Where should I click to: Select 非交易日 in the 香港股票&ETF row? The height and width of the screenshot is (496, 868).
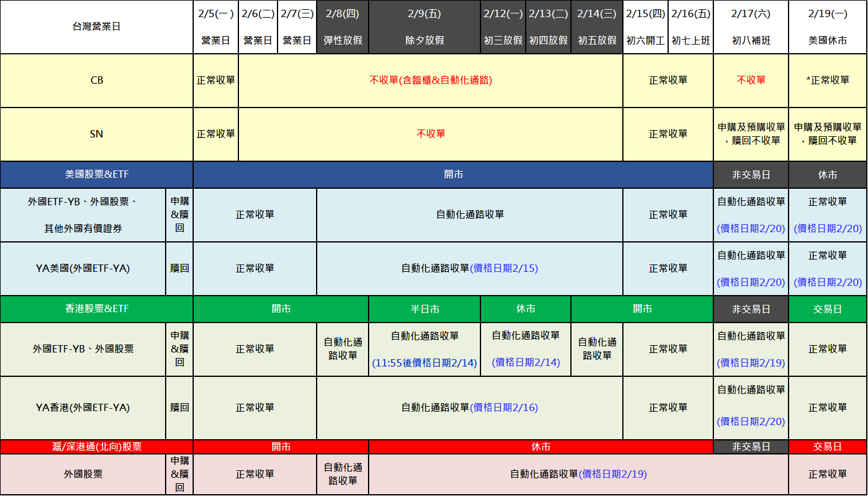(x=751, y=309)
